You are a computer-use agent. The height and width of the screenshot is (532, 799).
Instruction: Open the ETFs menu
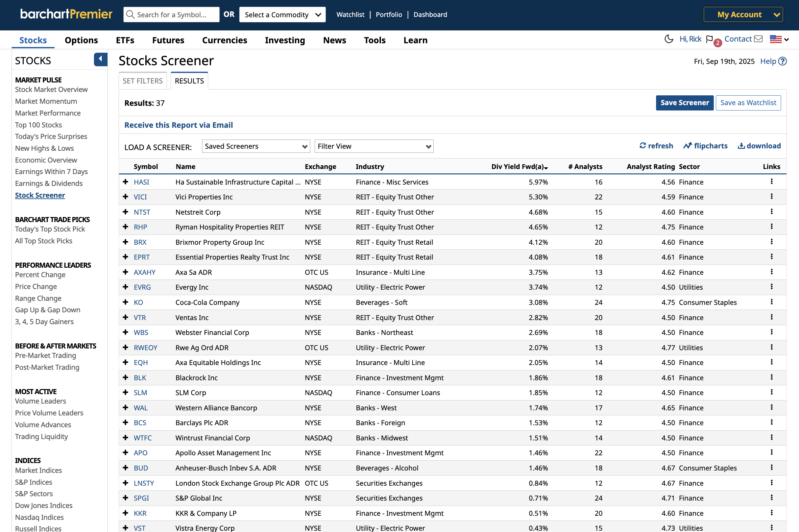coord(125,40)
